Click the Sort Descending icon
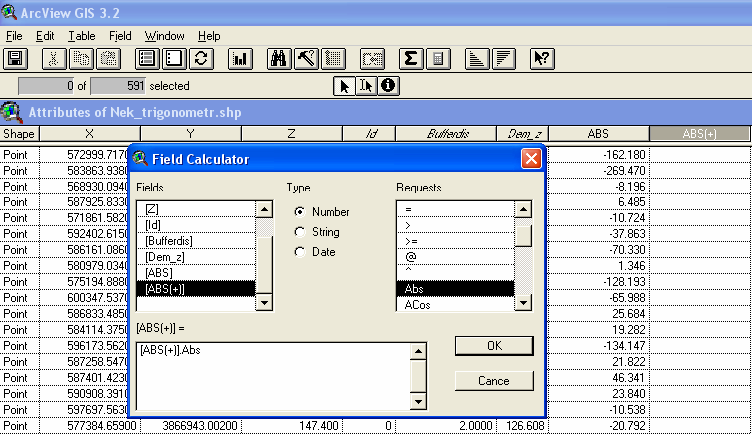 (x=504, y=59)
